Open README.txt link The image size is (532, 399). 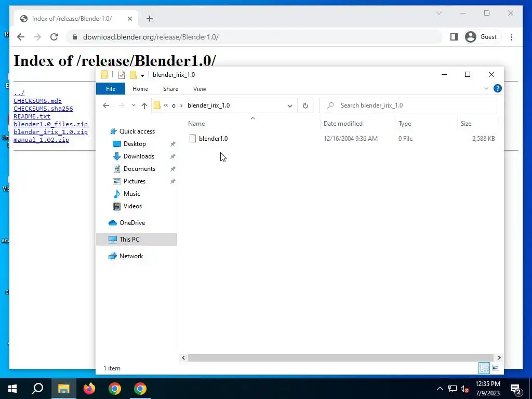tap(32, 116)
